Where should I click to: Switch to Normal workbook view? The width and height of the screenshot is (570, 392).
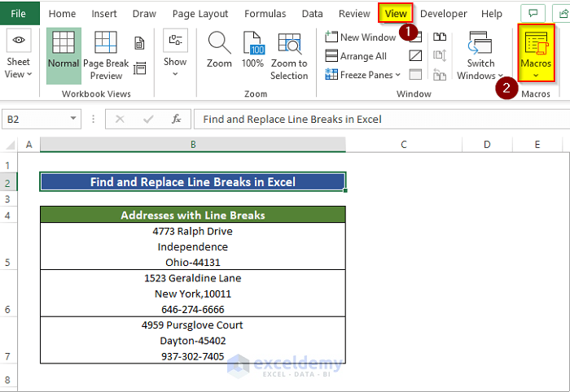(64, 55)
